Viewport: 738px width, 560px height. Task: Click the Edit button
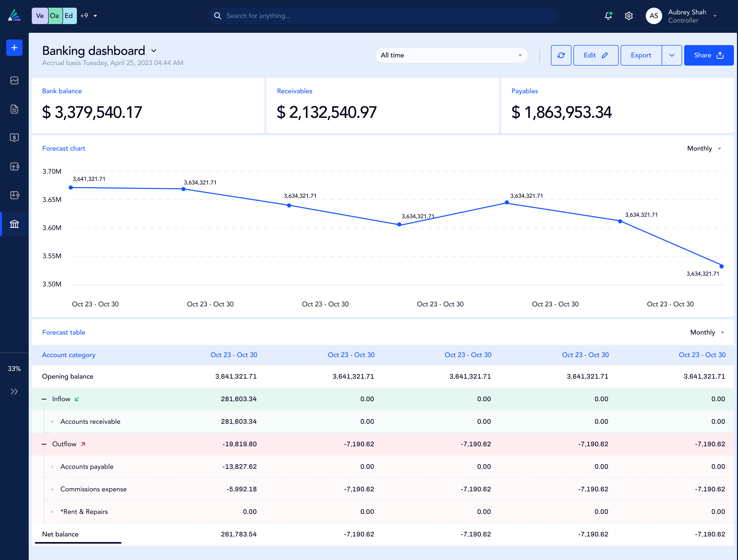click(x=596, y=55)
